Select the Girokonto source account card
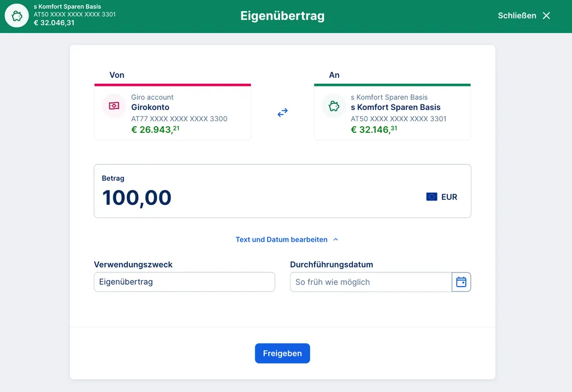 (x=173, y=112)
